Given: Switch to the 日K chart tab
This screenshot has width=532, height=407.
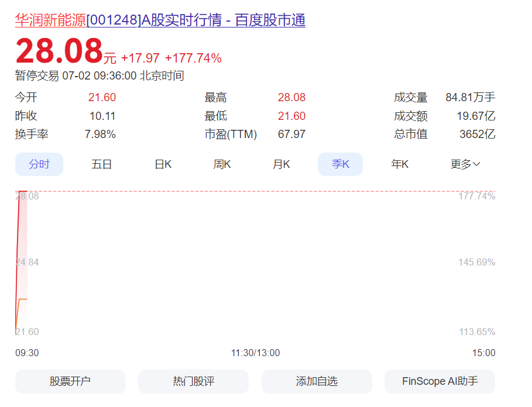Looking at the screenshot, I should (x=163, y=164).
